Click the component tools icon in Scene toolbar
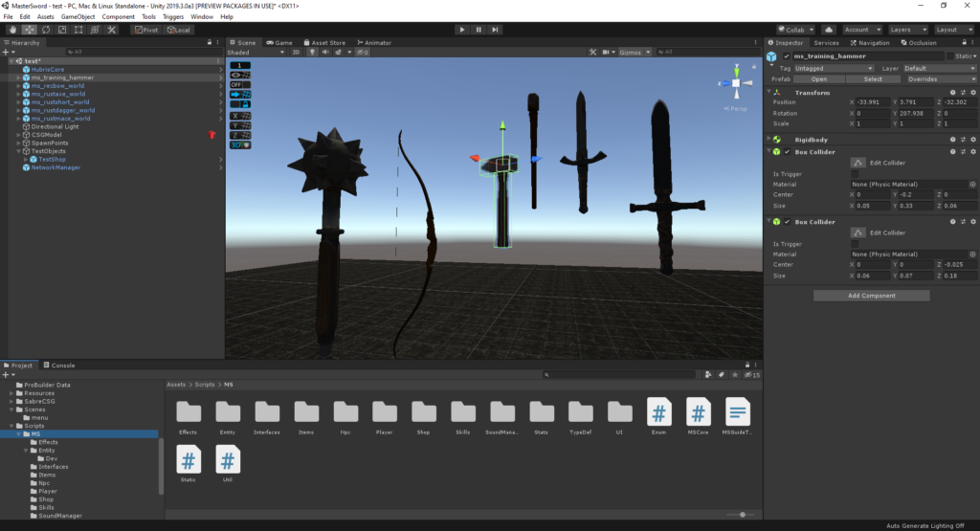Screen dimensions: 980x531 592,52
